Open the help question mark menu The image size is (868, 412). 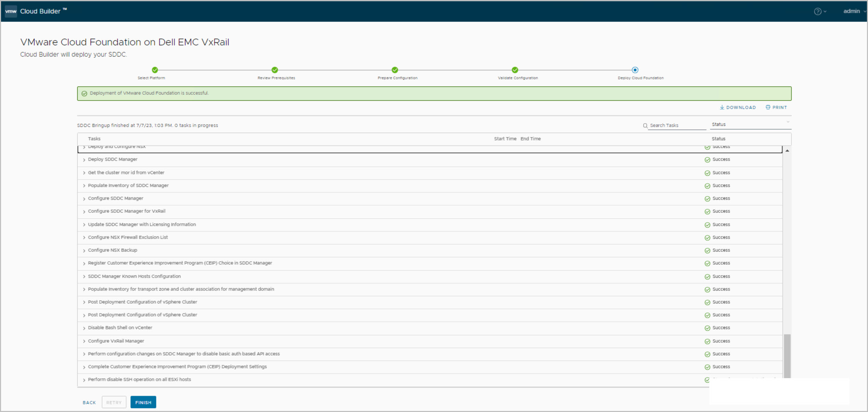817,11
